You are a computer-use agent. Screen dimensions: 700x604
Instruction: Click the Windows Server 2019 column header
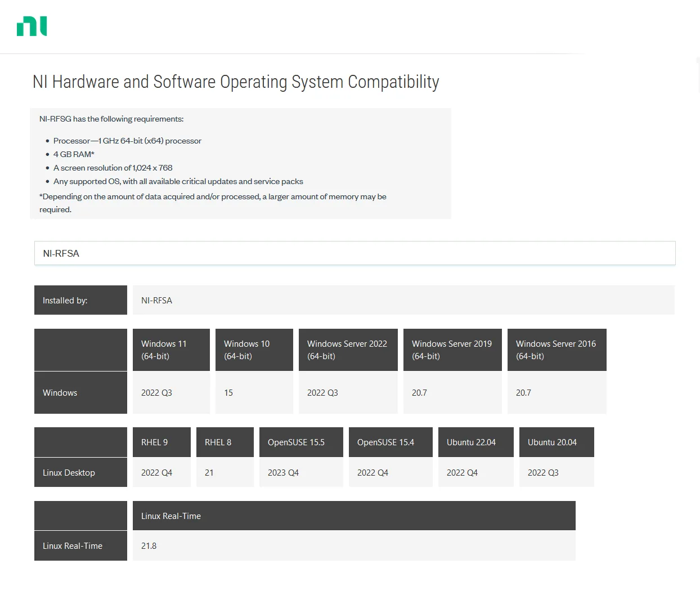click(452, 350)
